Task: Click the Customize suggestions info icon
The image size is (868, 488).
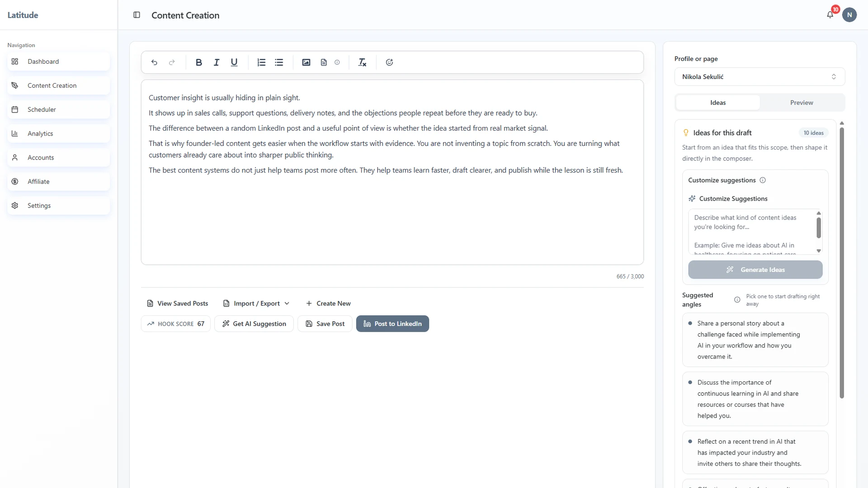Action: tap(763, 180)
